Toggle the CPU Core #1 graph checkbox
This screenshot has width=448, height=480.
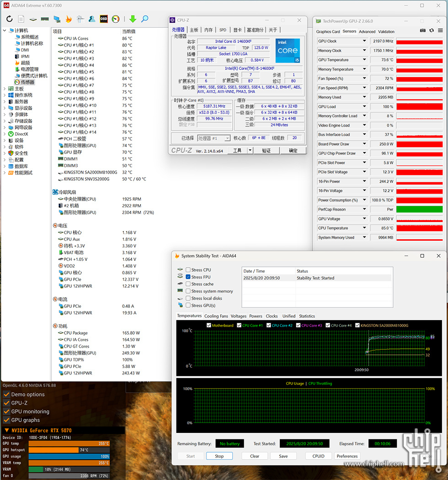tap(239, 326)
